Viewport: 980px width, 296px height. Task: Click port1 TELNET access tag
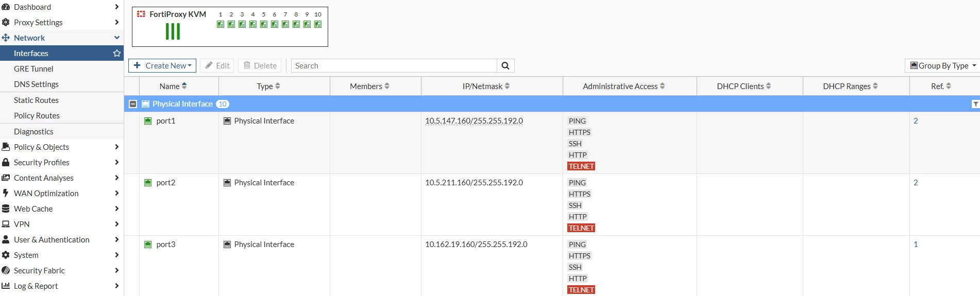pyautogui.click(x=581, y=166)
